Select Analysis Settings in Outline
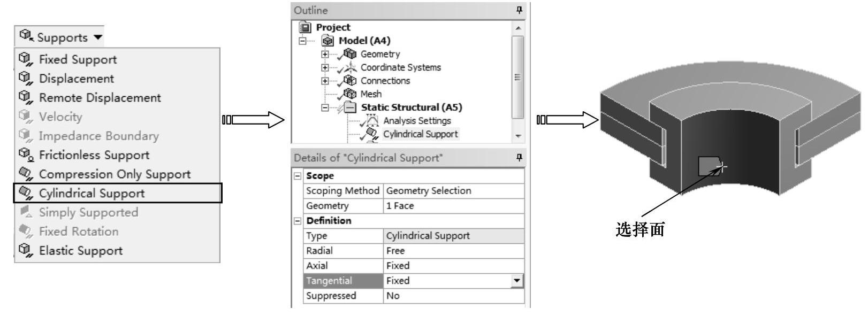 pos(417,121)
